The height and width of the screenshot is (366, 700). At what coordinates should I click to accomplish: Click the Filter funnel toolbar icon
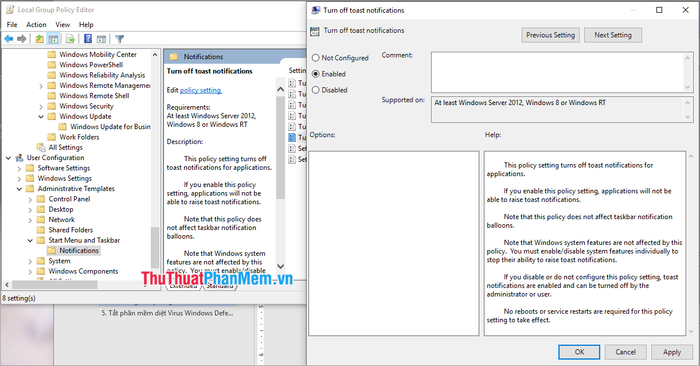pyautogui.click(x=119, y=39)
